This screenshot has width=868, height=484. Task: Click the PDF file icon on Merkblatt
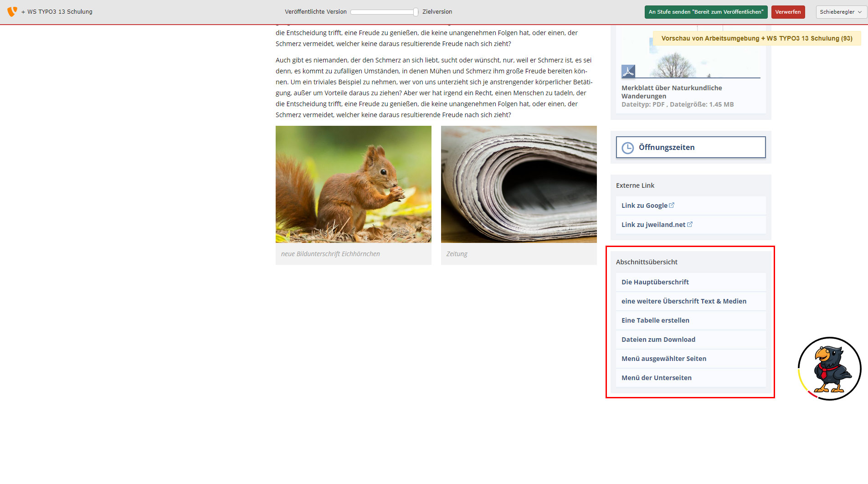pos(628,72)
